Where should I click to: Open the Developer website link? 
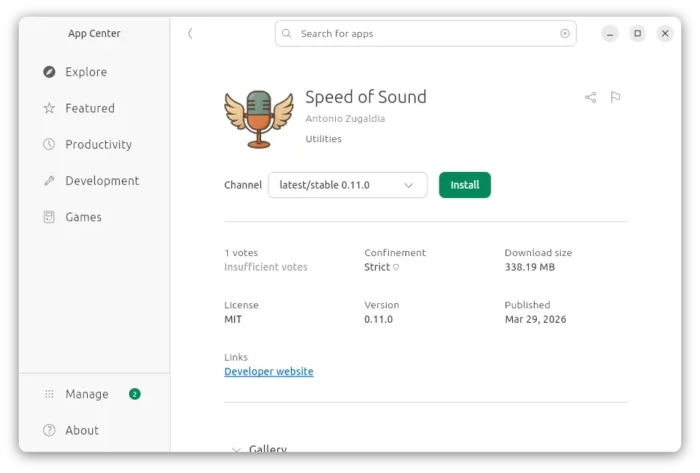tap(268, 371)
